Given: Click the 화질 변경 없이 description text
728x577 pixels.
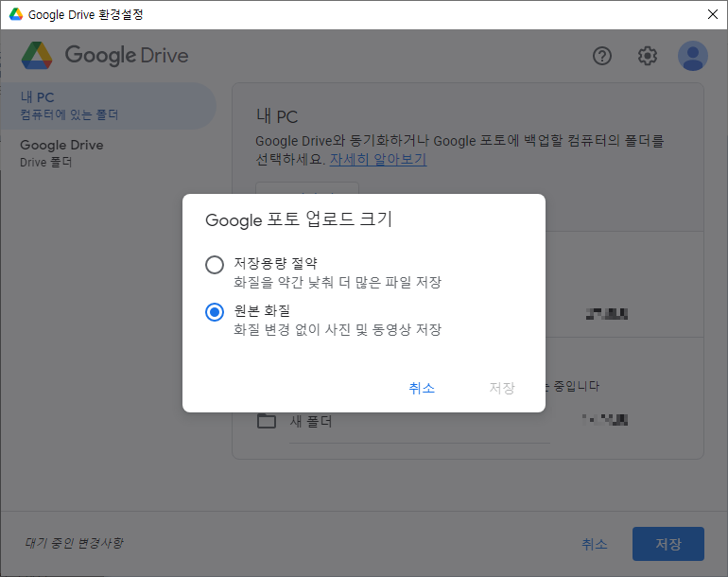Looking at the screenshot, I should (338, 329).
